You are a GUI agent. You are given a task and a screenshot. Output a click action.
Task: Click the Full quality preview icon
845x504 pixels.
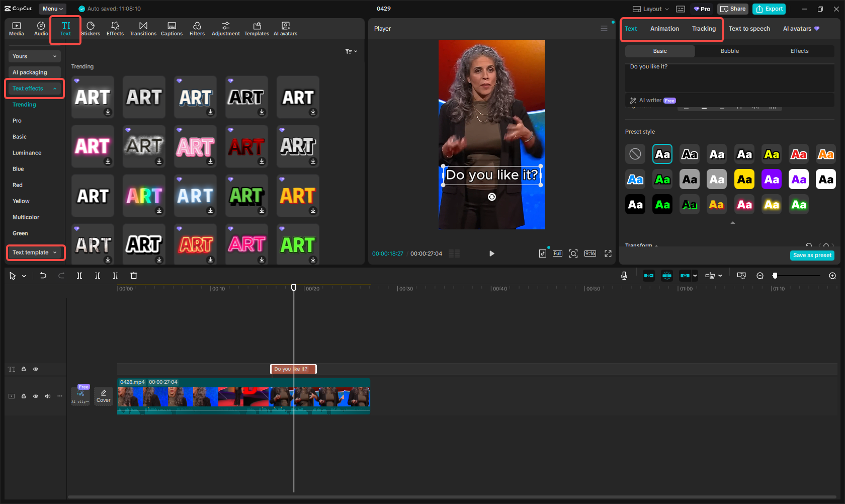(x=557, y=254)
